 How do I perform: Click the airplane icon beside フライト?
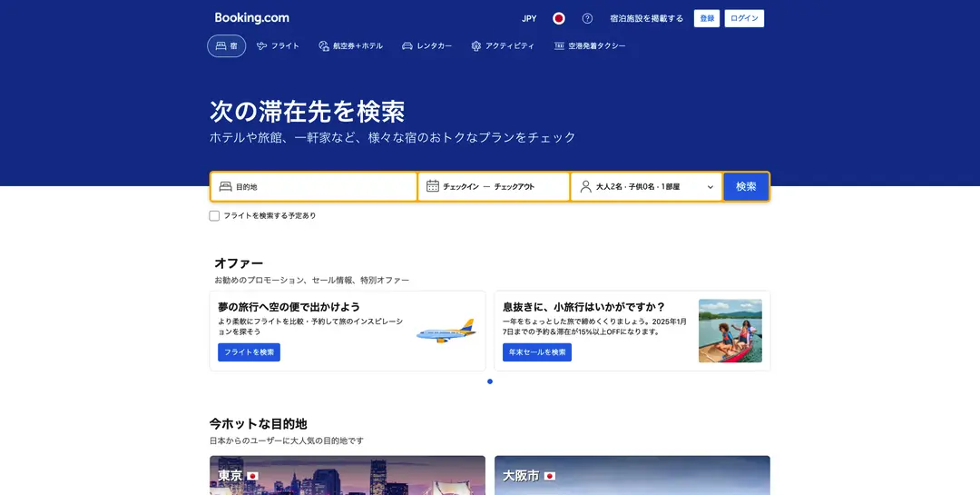tap(262, 45)
